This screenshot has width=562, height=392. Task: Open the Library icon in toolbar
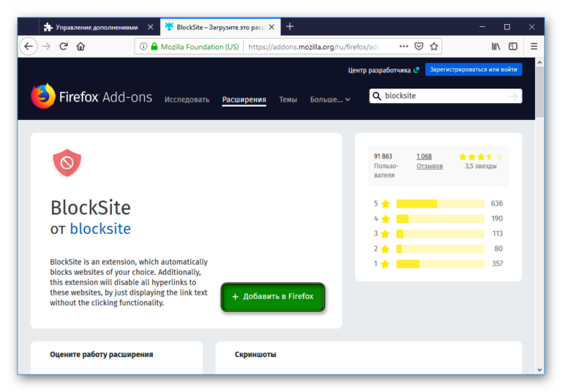click(x=495, y=46)
